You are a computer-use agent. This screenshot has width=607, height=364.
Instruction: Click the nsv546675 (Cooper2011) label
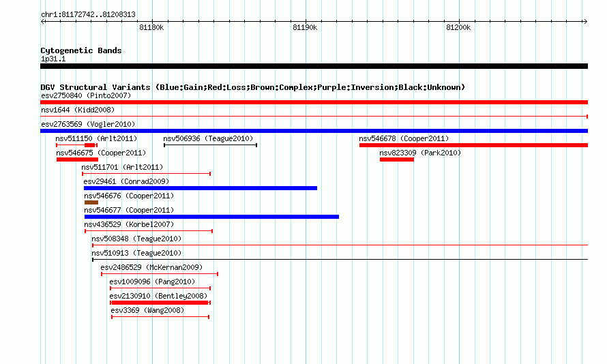click(101, 153)
